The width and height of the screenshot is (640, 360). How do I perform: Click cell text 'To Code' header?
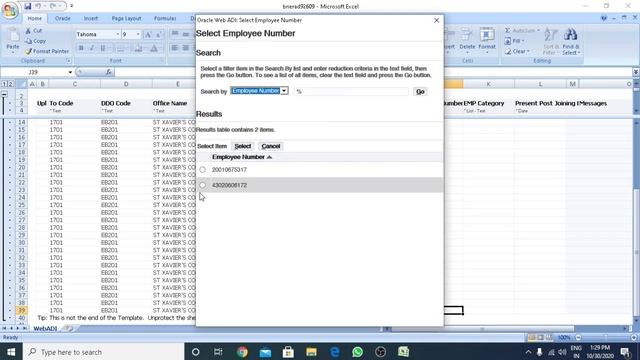[x=61, y=103]
